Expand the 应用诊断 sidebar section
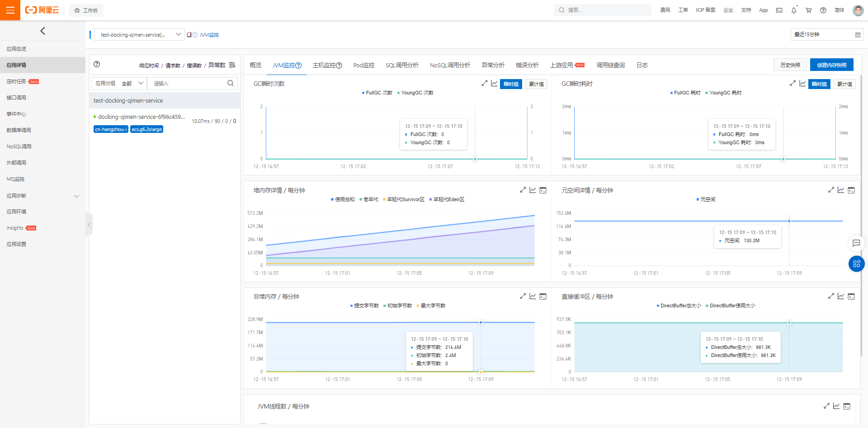 click(x=42, y=196)
